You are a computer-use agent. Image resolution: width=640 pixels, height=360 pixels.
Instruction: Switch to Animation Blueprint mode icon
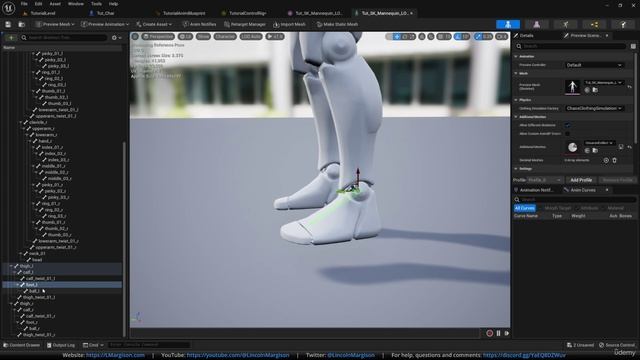pyautogui.click(x=594, y=24)
